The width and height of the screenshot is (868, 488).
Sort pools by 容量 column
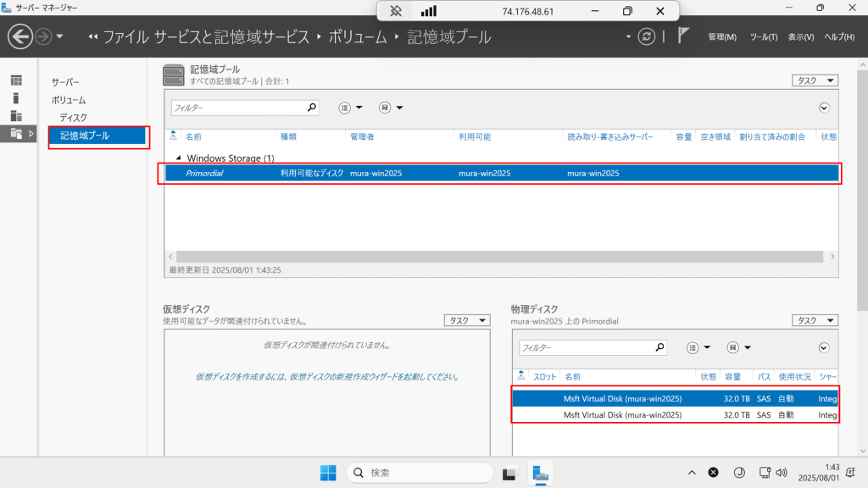tap(684, 136)
